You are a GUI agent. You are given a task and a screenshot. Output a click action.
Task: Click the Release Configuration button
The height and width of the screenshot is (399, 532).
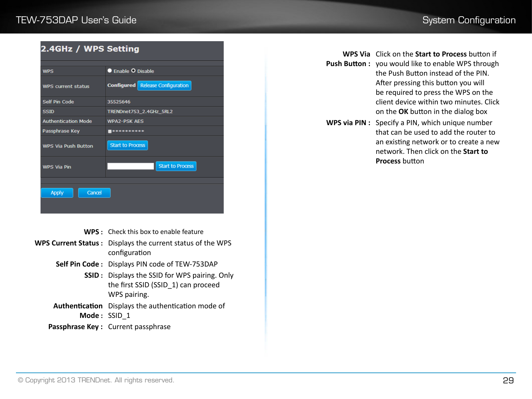pos(164,86)
